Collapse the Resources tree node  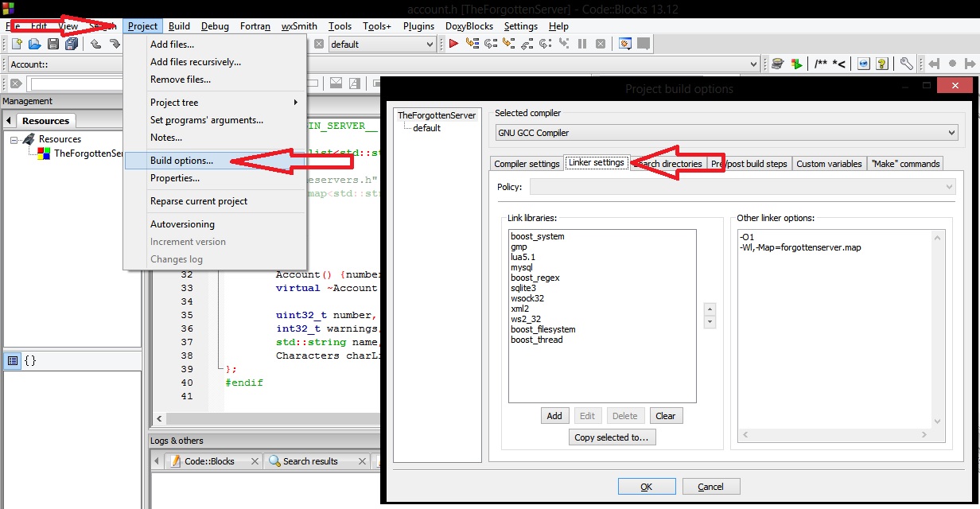tap(14, 139)
